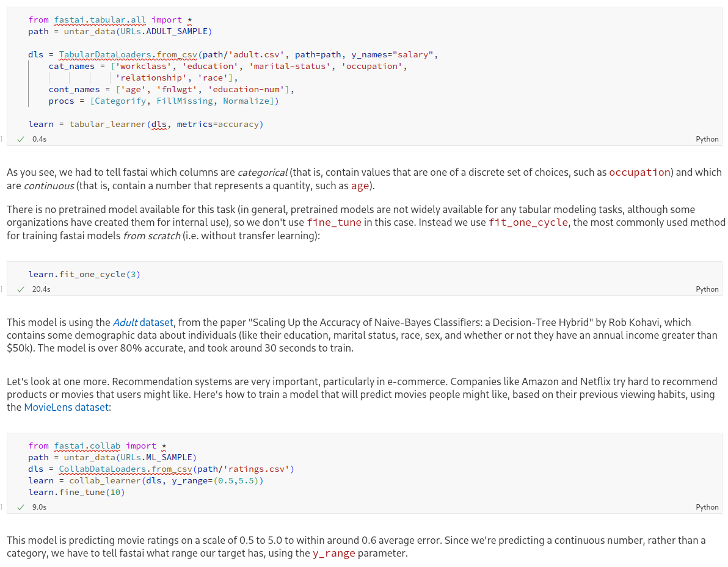Click the 0.4s execution time label

pyautogui.click(x=39, y=139)
